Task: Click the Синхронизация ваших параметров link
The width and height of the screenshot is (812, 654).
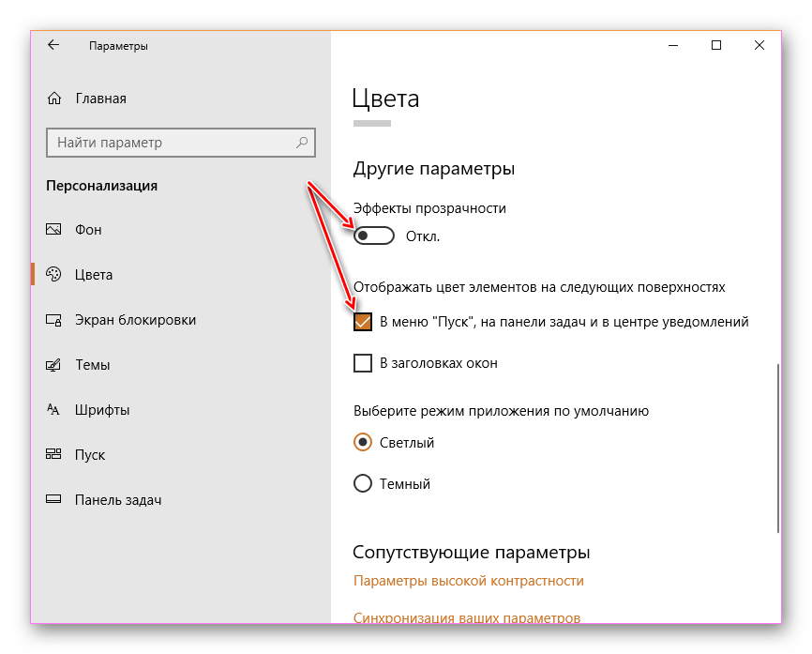Action: click(466, 617)
